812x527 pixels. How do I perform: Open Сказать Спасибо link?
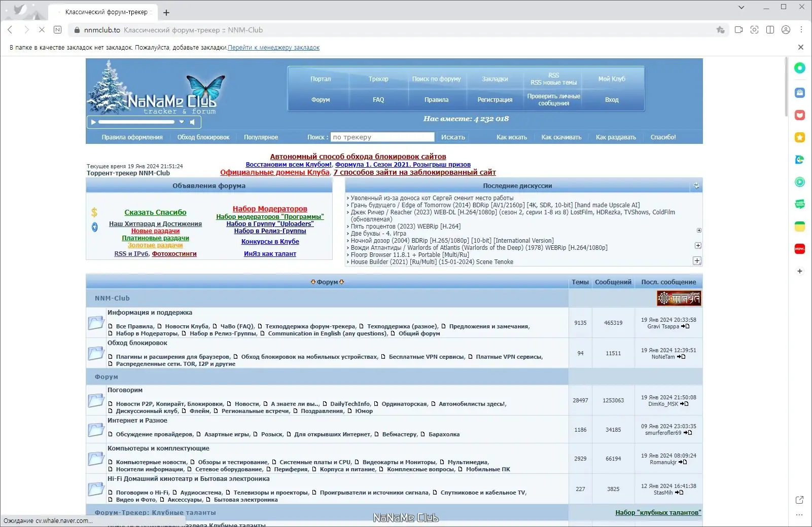click(155, 212)
